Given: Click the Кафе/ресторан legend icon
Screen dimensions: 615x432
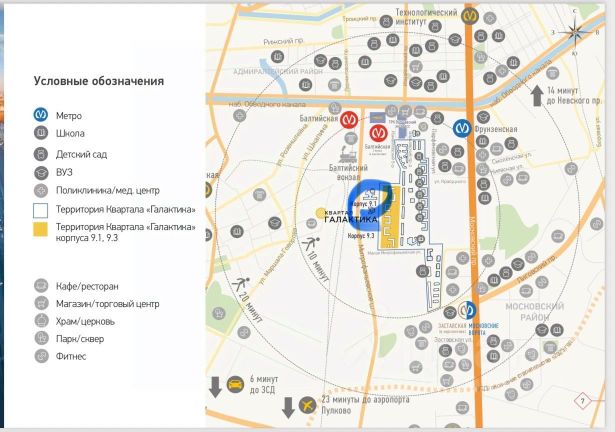Looking at the screenshot, I should pos(41,286).
